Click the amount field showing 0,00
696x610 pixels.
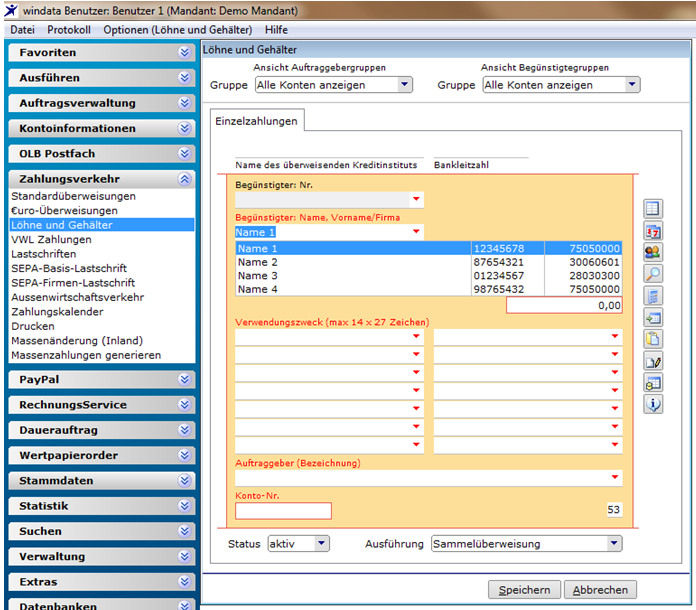(x=564, y=305)
